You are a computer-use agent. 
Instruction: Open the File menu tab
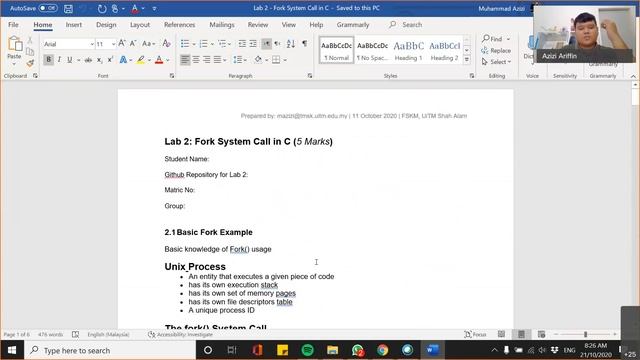coord(13,24)
